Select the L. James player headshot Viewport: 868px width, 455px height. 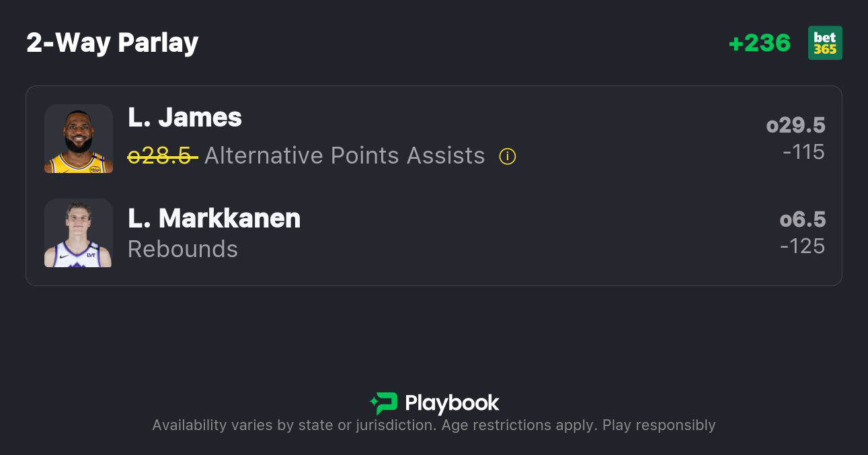click(x=79, y=139)
